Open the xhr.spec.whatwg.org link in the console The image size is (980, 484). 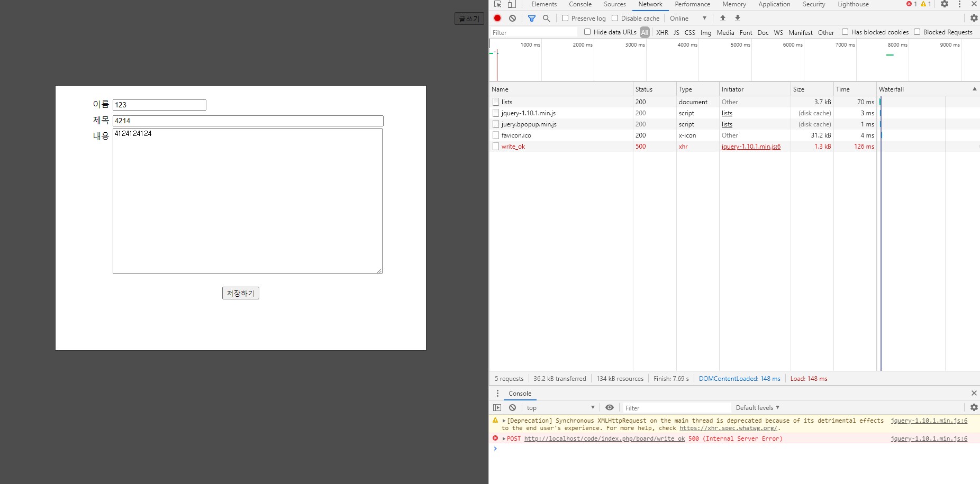(728, 428)
